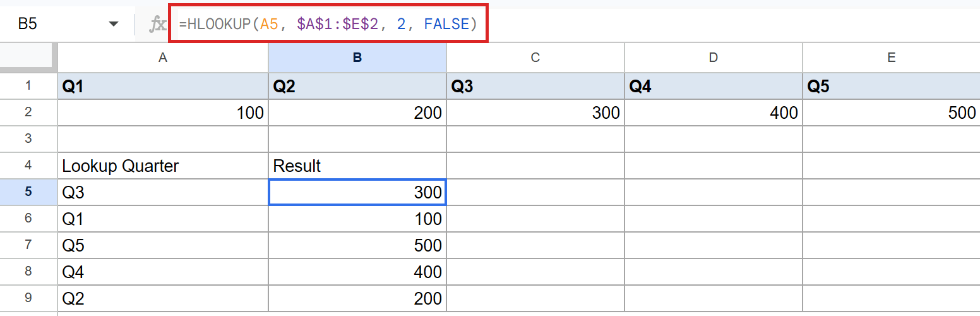Click cell B8 showing result 400
Viewport: 980px width, 316px height.
click(357, 272)
